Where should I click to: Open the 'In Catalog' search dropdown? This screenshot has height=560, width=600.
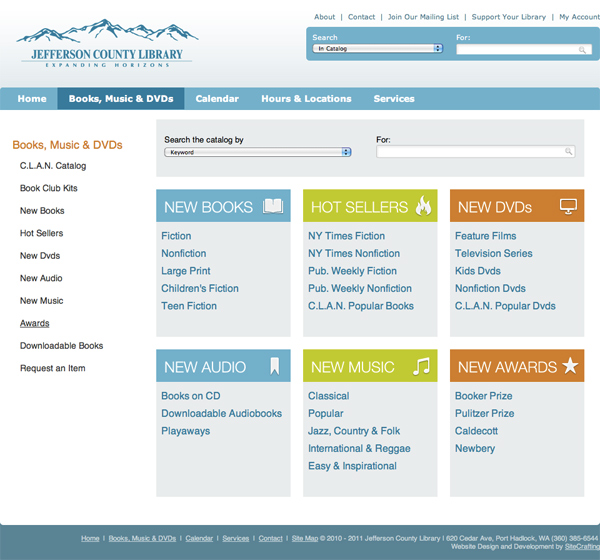coord(377,48)
